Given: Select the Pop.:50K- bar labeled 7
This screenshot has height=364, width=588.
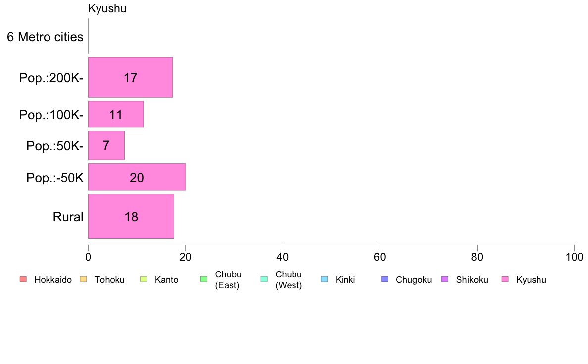Looking at the screenshot, I should pos(106,145).
